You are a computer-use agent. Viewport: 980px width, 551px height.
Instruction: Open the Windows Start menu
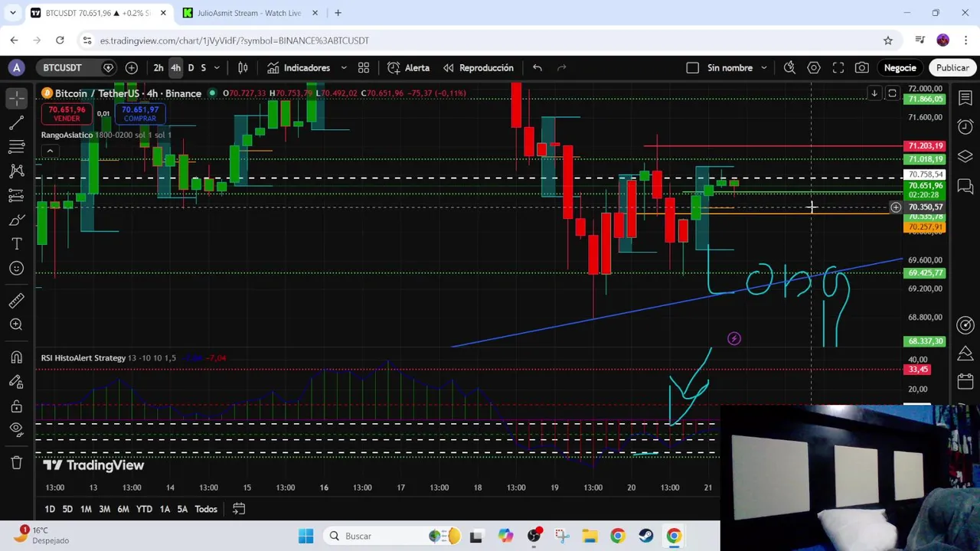pyautogui.click(x=305, y=536)
